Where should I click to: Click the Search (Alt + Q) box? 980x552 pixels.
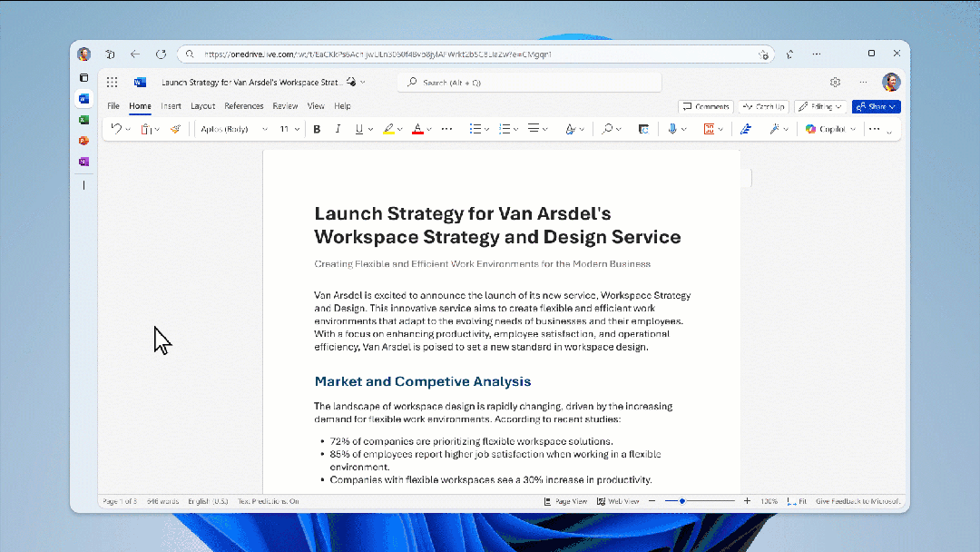pyautogui.click(x=529, y=83)
